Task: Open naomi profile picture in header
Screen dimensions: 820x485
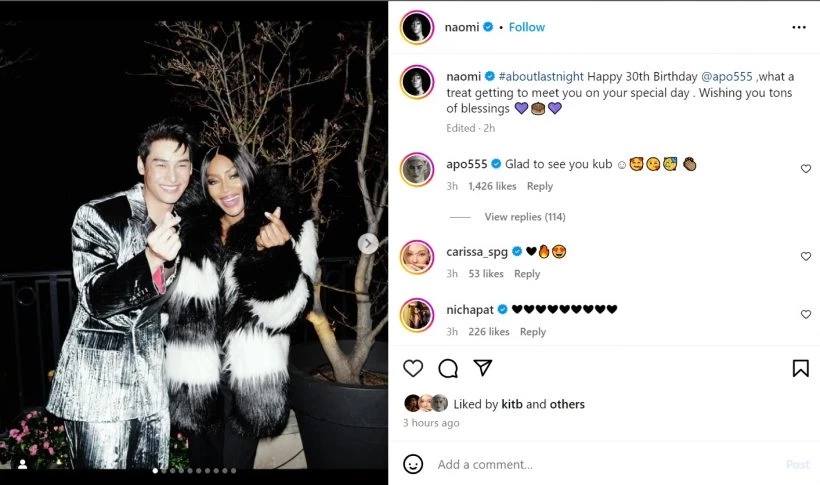Action: coord(417,27)
